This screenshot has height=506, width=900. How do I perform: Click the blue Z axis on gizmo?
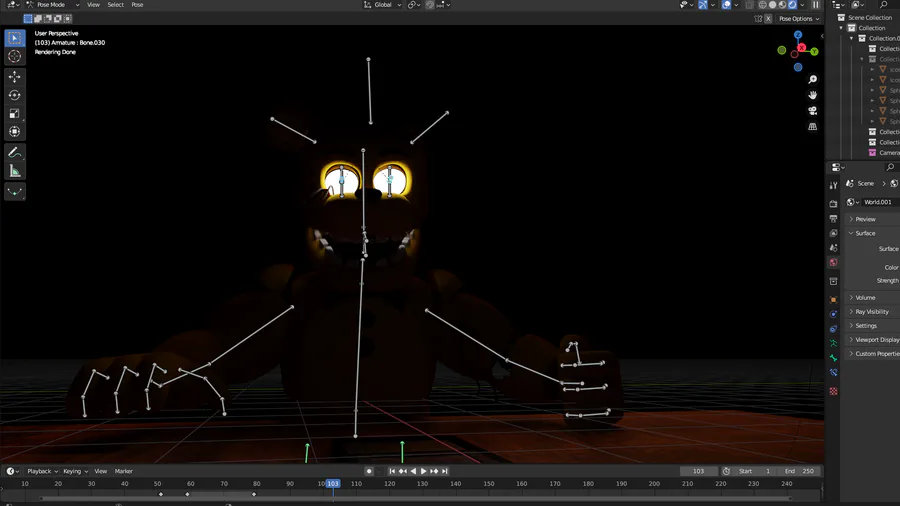tap(798, 35)
